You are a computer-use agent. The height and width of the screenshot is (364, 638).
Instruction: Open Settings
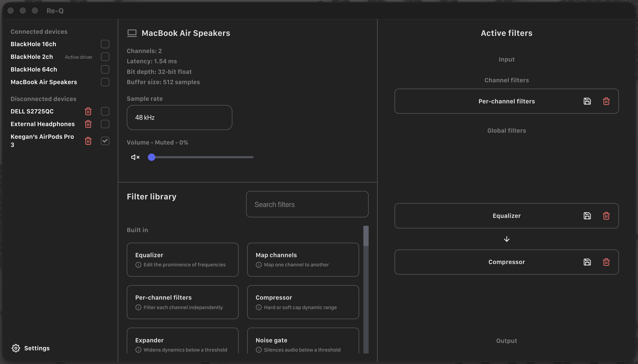point(31,348)
